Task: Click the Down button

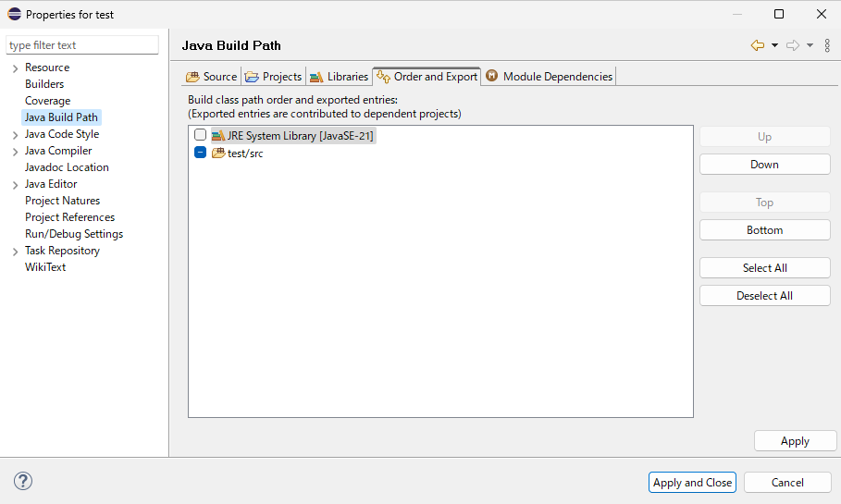Action: click(x=764, y=165)
